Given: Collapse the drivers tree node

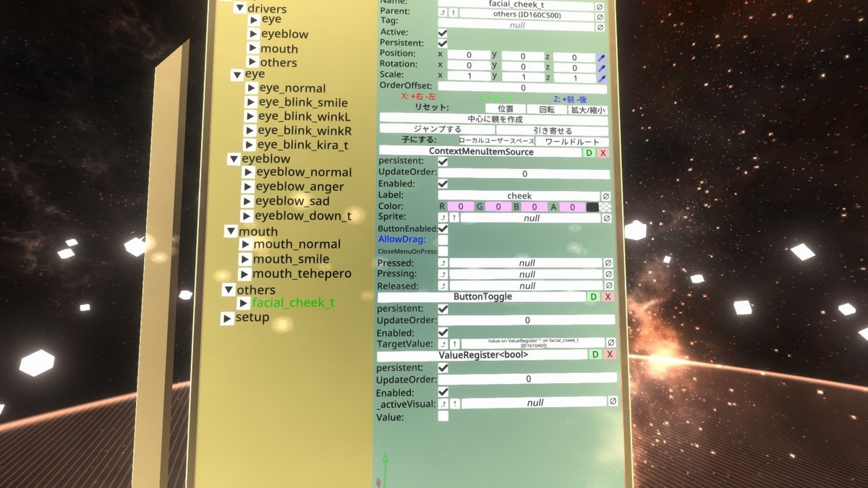Looking at the screenshot, I should click(239, 8).
